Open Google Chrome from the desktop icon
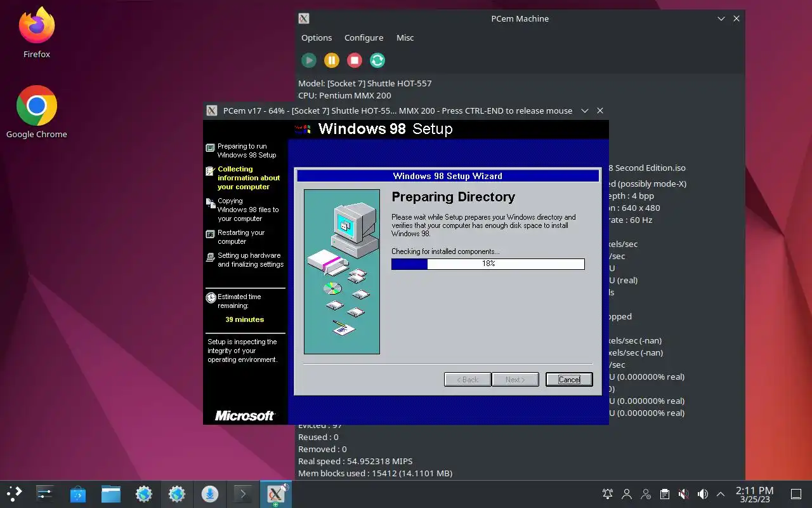This screenshot has width=812, height=508. (x=37, y=112)
